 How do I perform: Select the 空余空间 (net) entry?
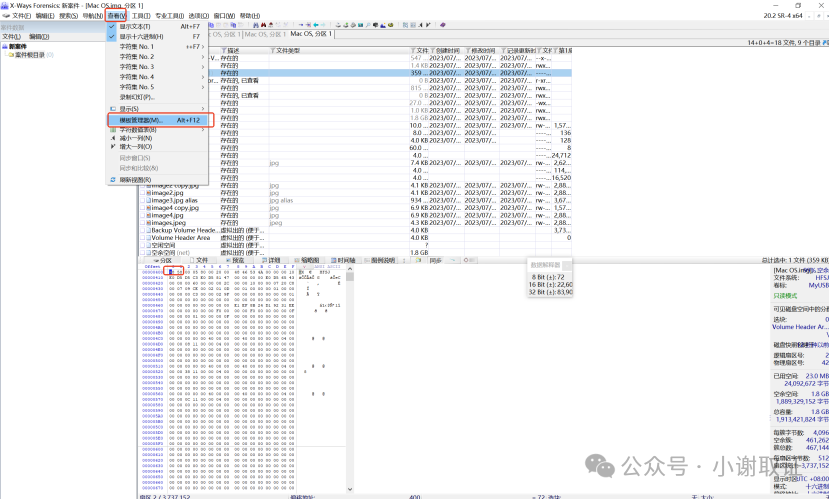[x=171, y=253]
